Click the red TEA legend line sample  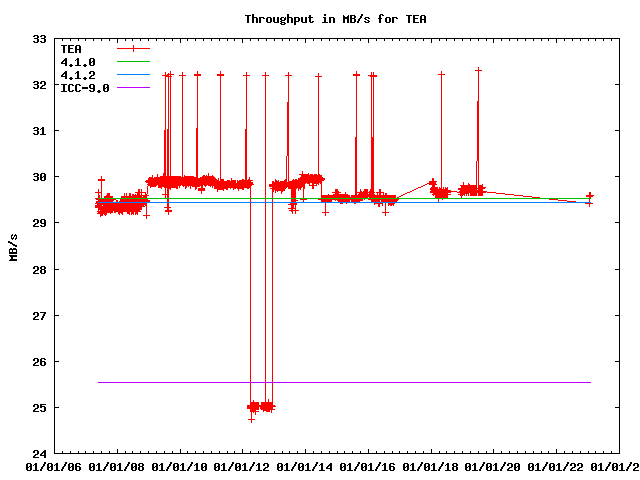click(x=133, y=48)
